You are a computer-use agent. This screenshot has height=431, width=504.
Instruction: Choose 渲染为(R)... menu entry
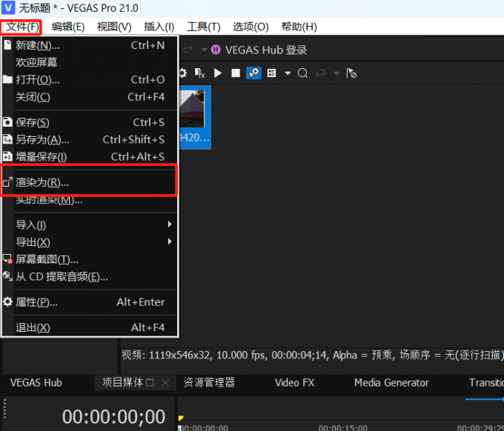[x=90, y=182]
